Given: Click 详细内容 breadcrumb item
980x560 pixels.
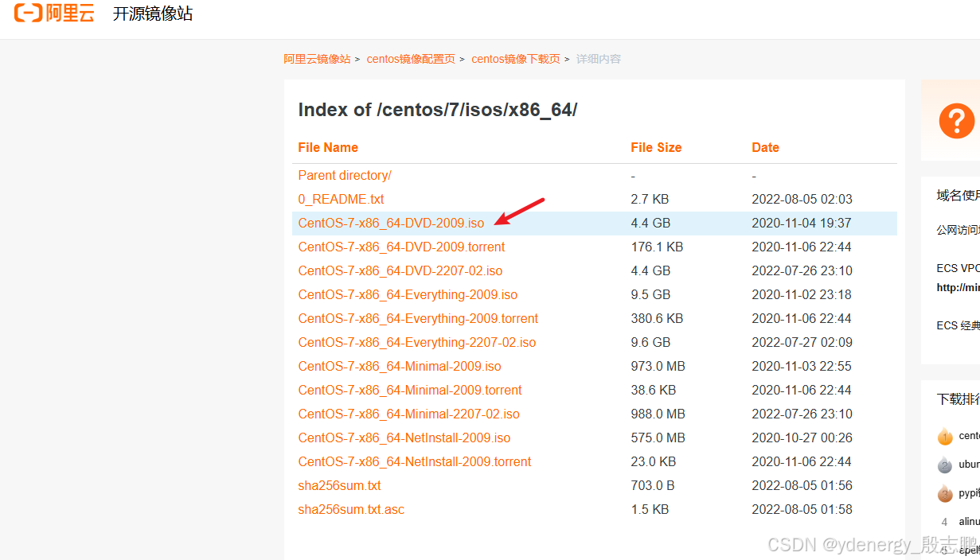Looking at the screenshot, I should coord(599,59).
